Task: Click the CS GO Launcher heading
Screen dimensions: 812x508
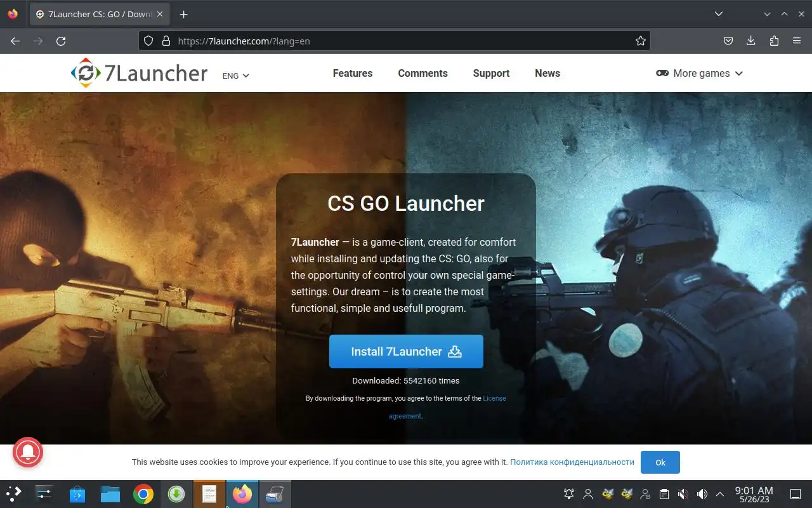Action: tap(406, 203)
